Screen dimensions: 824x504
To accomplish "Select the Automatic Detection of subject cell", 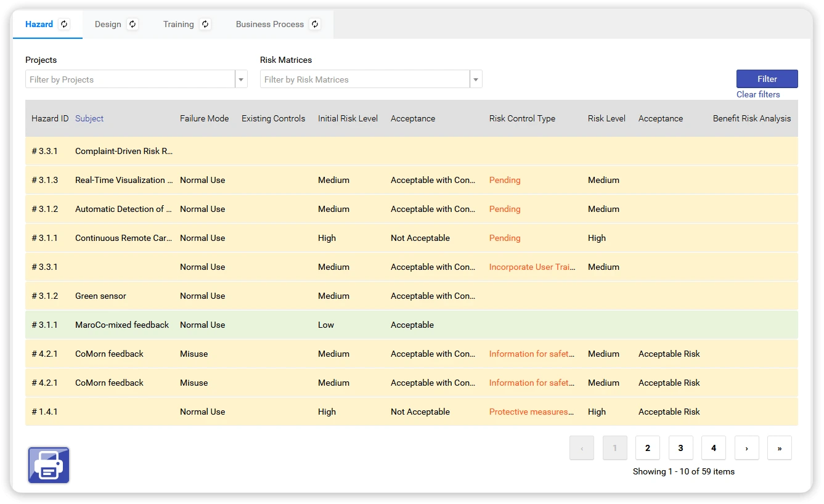I will coord(124,209).
